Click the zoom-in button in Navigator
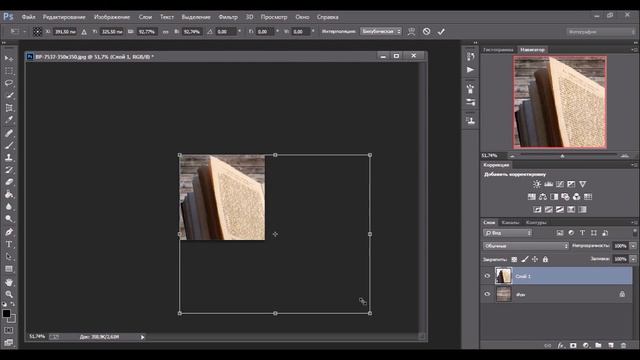The image size is (640, 360). [x=624, y=156]
